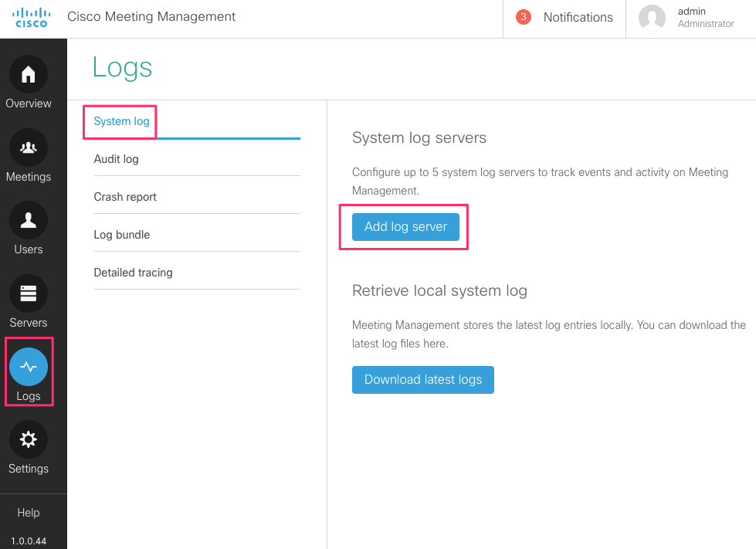Open the Notifications panel link
Screen dimensions: 756x549
[x=578, y=17]
